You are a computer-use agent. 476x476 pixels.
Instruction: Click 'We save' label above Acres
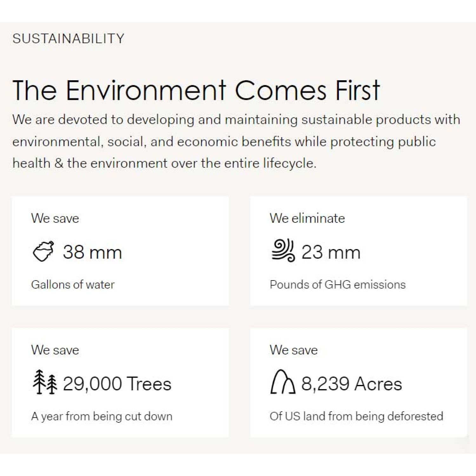click(x=294, y=350)
